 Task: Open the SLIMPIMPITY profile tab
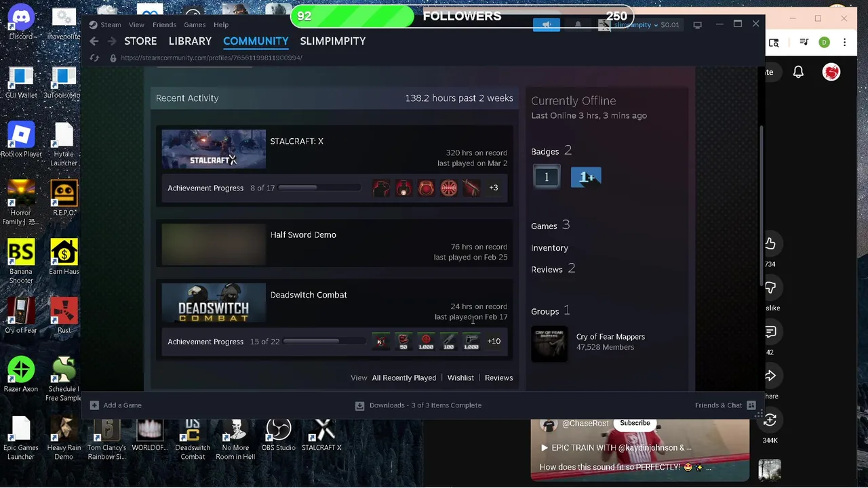(333, 41)
